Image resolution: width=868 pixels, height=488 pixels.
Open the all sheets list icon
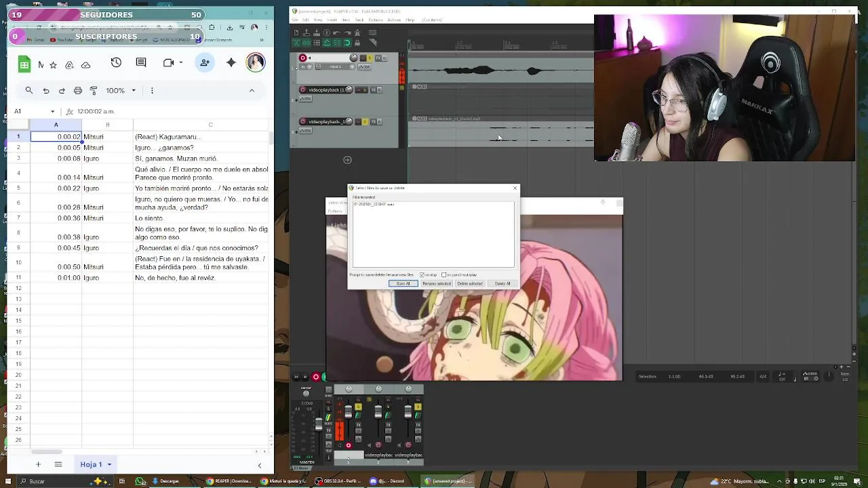[x=58, y=464]
